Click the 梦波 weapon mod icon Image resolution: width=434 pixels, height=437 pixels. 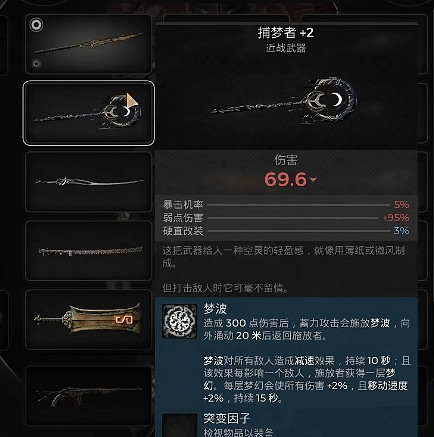click(179, 321)
